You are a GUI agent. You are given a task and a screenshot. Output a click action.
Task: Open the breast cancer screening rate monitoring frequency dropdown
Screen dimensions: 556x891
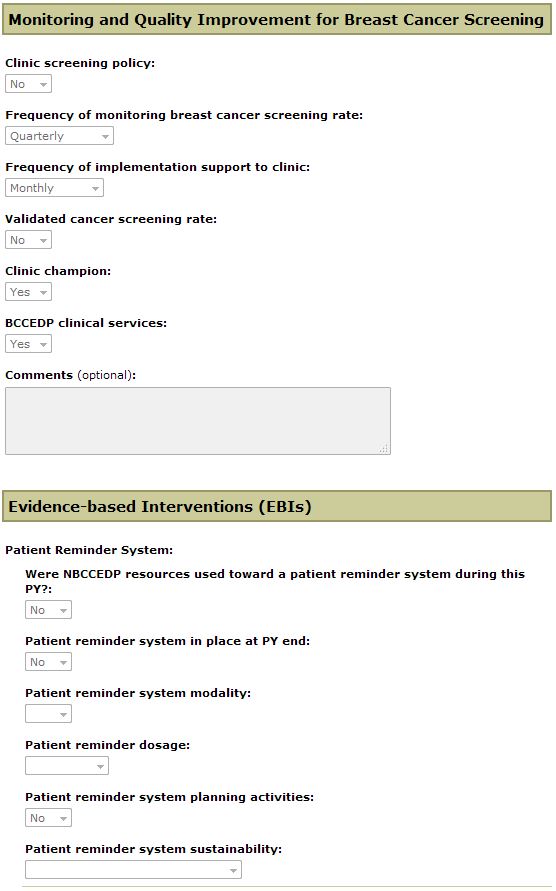[59, 136]
